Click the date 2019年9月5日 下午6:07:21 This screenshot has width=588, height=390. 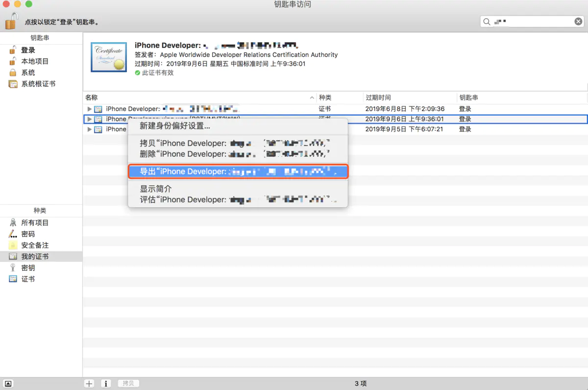(x=404, y=129)
